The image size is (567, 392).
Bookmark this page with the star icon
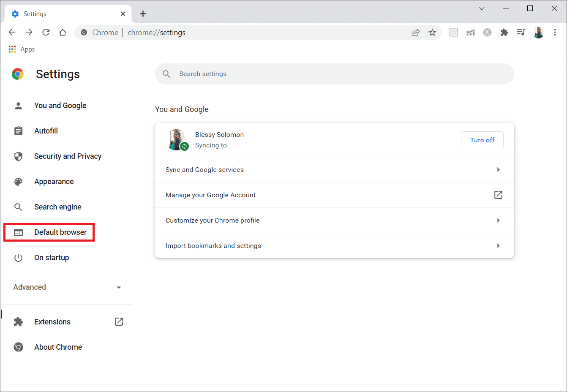[x=432, y=33]
